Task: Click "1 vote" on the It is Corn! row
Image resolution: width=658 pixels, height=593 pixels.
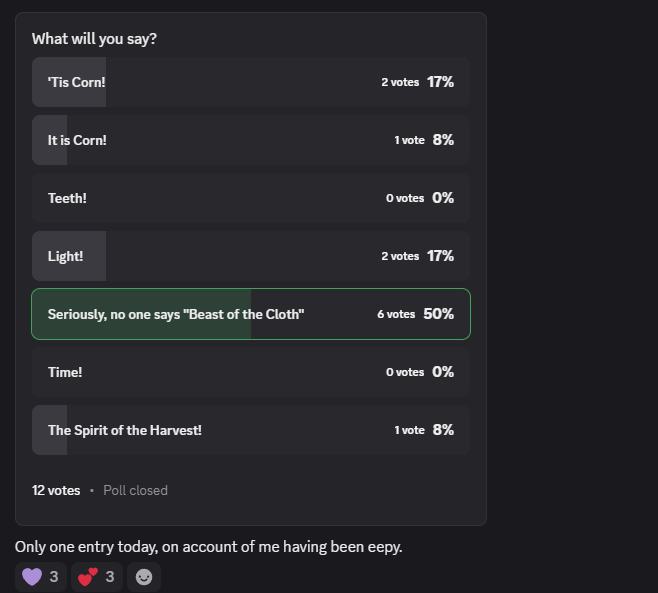Action: point(410,140)
